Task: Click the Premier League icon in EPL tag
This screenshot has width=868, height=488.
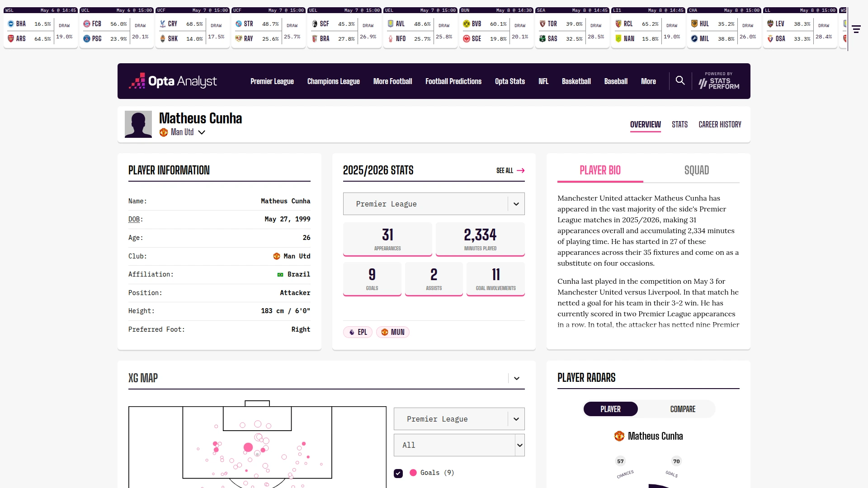Action: (x=352, y=332)
